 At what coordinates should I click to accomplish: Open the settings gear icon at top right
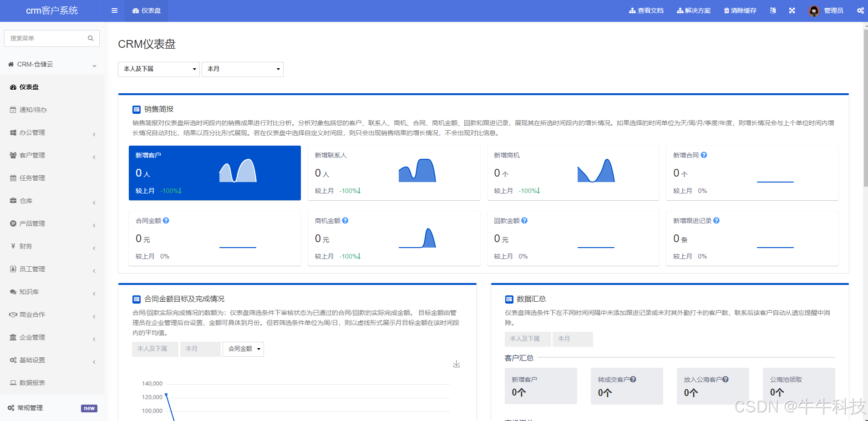coord(860,10)
